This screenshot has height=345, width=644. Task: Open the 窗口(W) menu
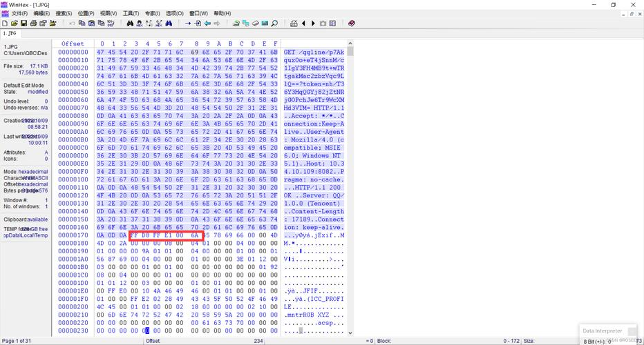[x=198, y=14]
